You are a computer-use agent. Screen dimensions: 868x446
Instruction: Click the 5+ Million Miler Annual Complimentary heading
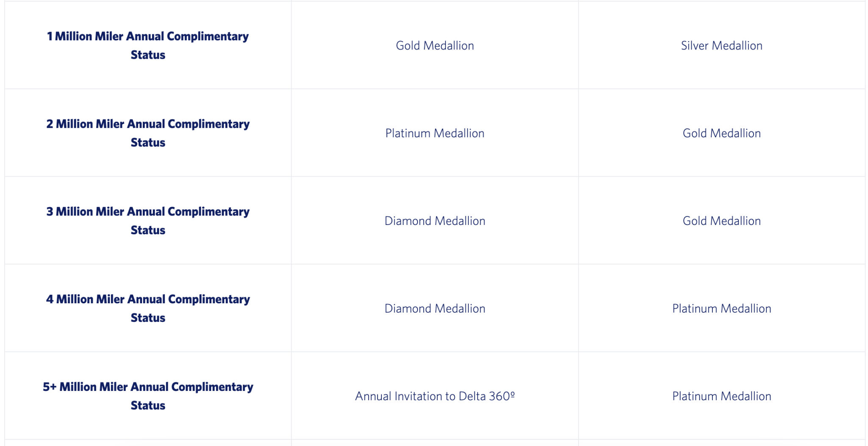[147, 387]
